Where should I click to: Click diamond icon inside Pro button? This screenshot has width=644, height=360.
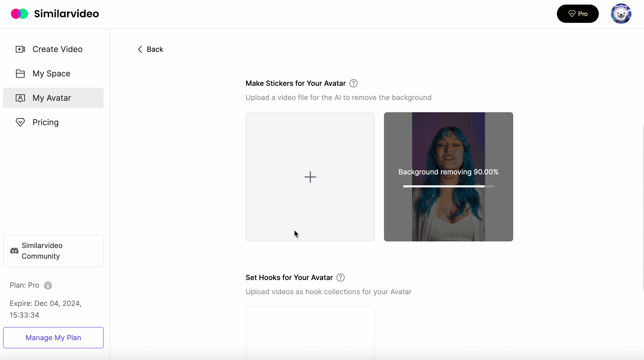point(572,14)
